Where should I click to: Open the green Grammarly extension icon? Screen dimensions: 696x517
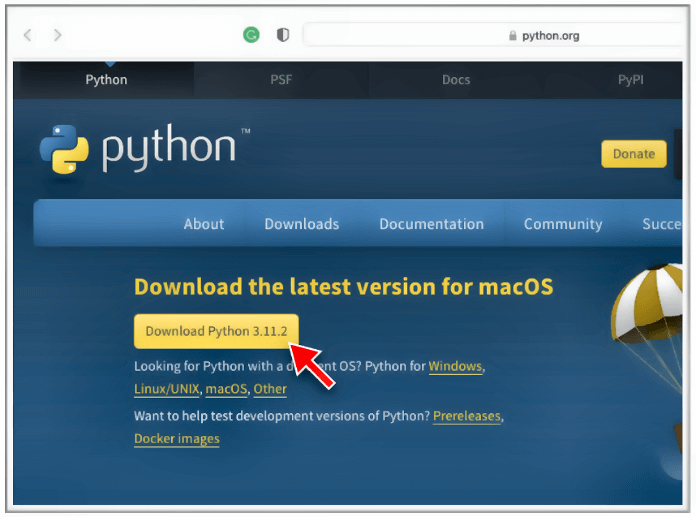point(251,35)
